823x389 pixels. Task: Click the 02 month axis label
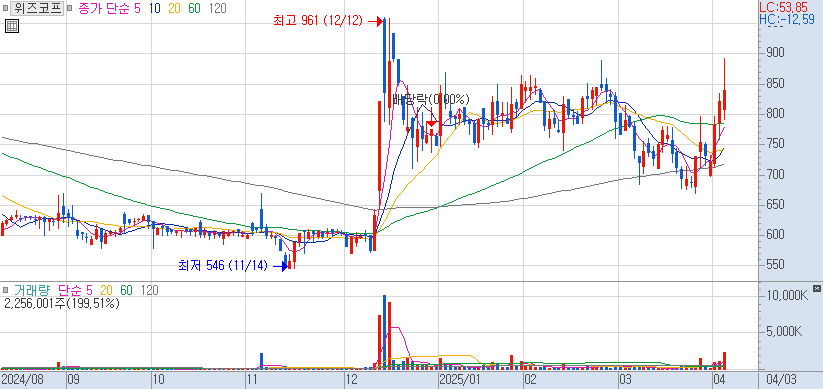pos(530,380)
